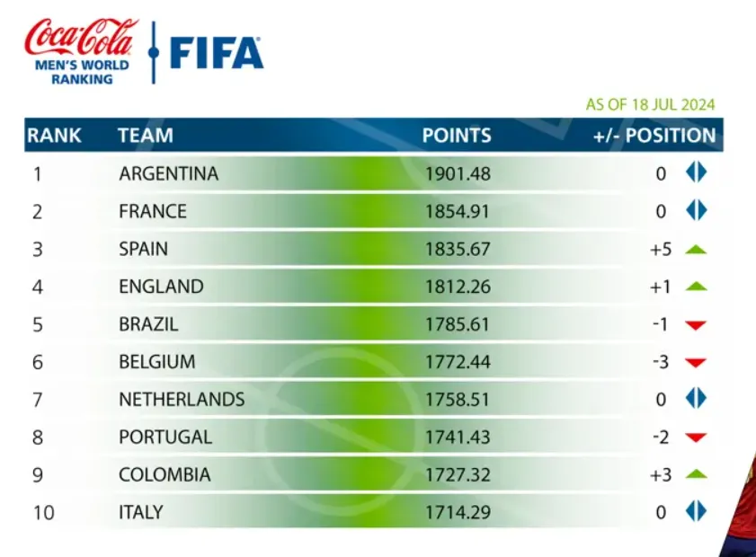Select the ARGENTINA team name
The image size is (756, 557).
click(168, 173)
